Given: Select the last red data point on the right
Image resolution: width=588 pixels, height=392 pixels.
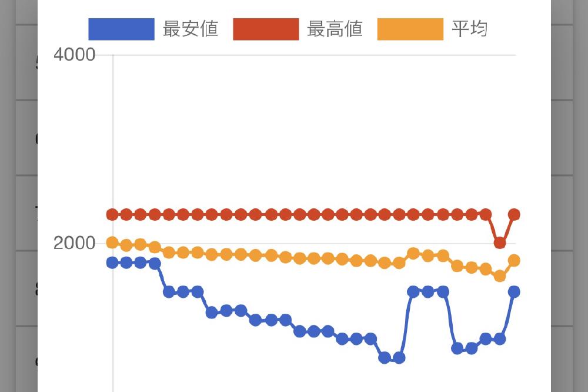Looking at the screenshot, I should click(x=514, y=214).
